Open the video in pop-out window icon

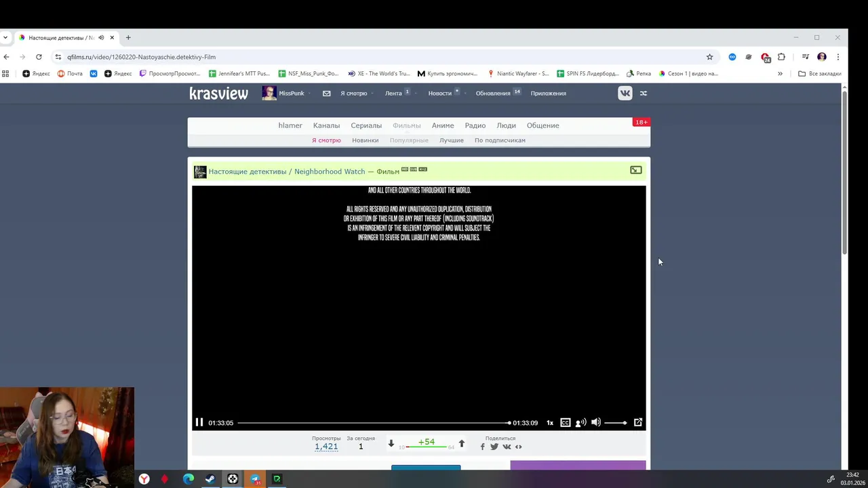638,422
